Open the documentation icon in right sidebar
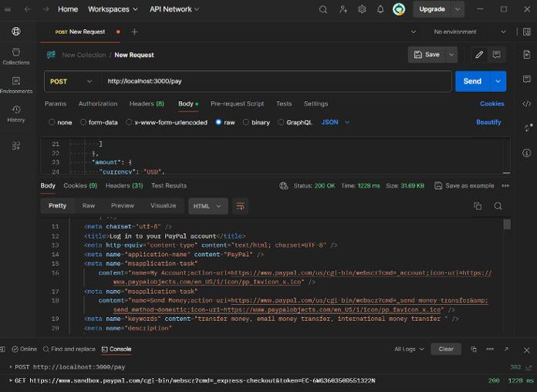 [x=527, y=55]
